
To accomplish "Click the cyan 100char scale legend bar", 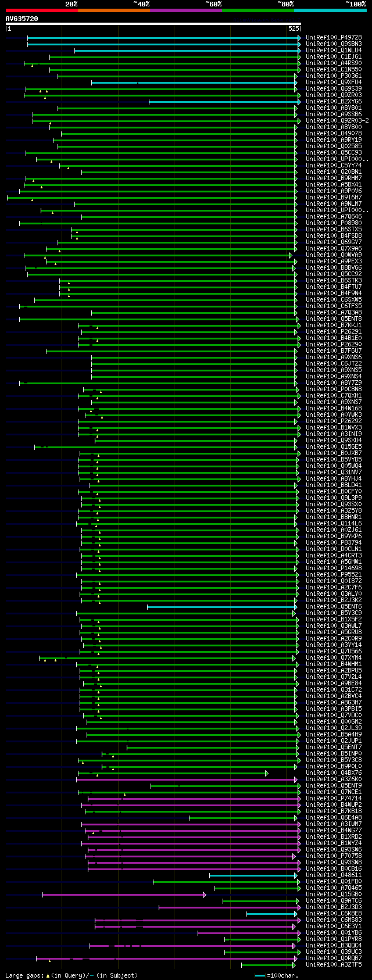I will click(x=260, y=975).
